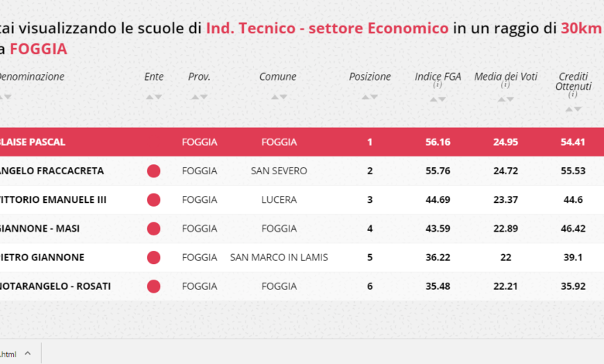Select the San Marco in Lamis row
Viewport: 604px width, 364px height.
[302, 257]
